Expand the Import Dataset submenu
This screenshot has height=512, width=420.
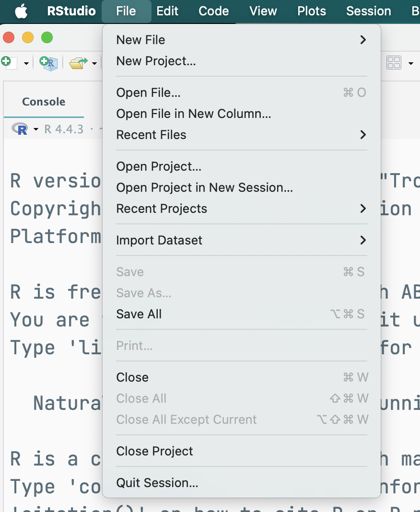coord(241,240)
